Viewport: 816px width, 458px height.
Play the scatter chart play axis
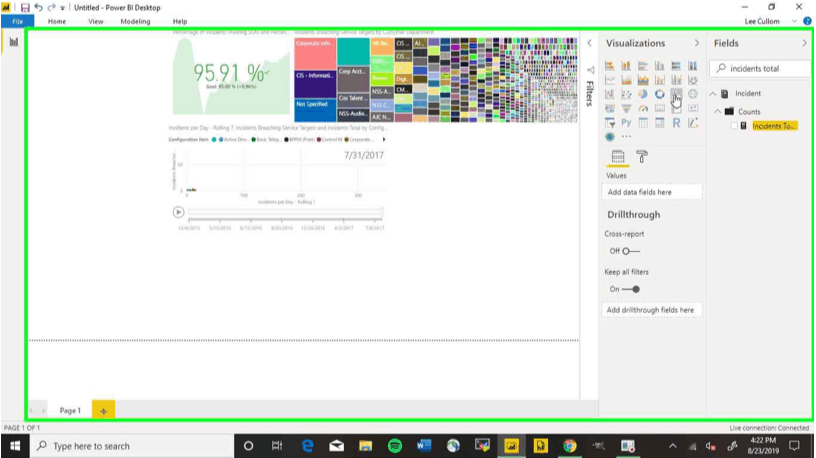click(178, 212)
